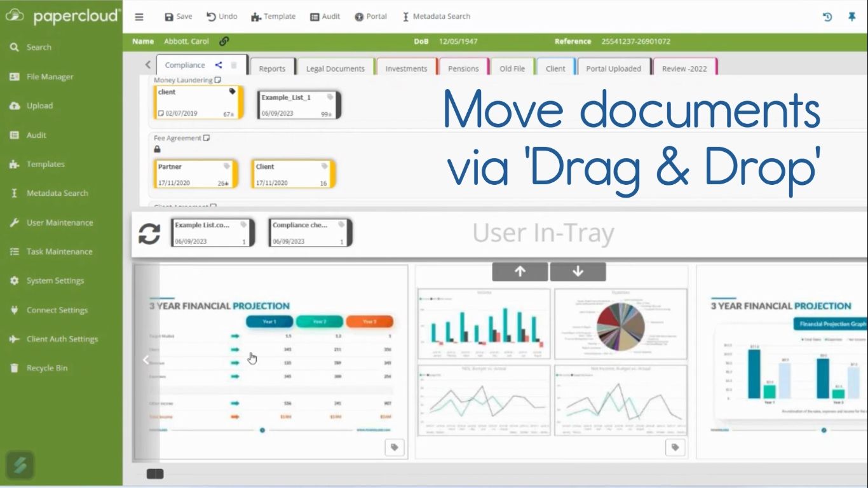Screen dimensions: 868x488
Task: Toggle the note icon beside Fee Agreement
Action: coord(207,138)
